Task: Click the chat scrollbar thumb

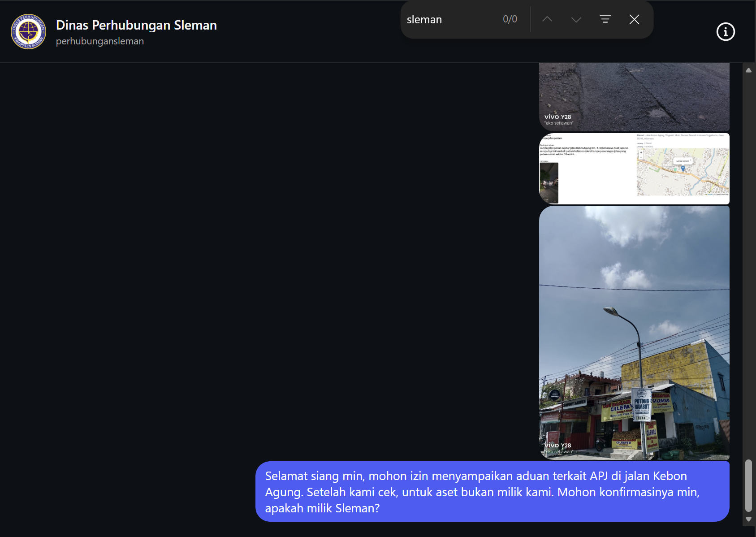Action: click(748, 485)
